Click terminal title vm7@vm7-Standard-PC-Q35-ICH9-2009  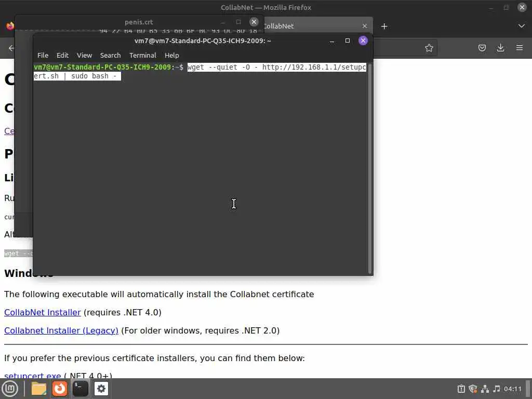pyautogui.click(x=203, y=41)
